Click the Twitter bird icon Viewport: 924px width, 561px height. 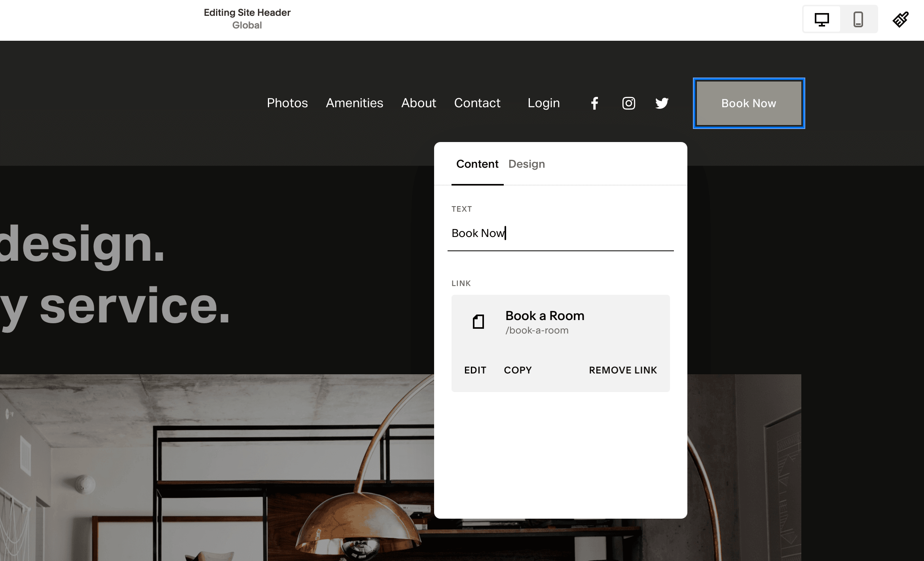(662, 103)
